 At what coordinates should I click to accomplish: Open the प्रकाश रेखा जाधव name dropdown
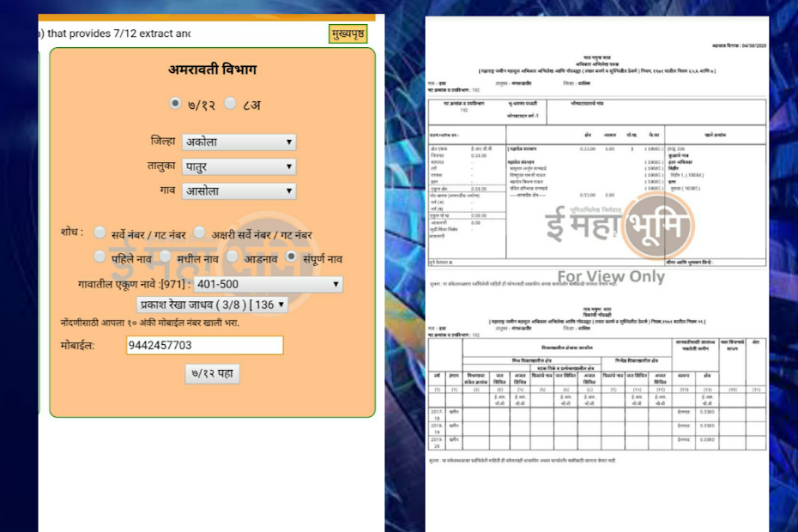click(212, 305)
